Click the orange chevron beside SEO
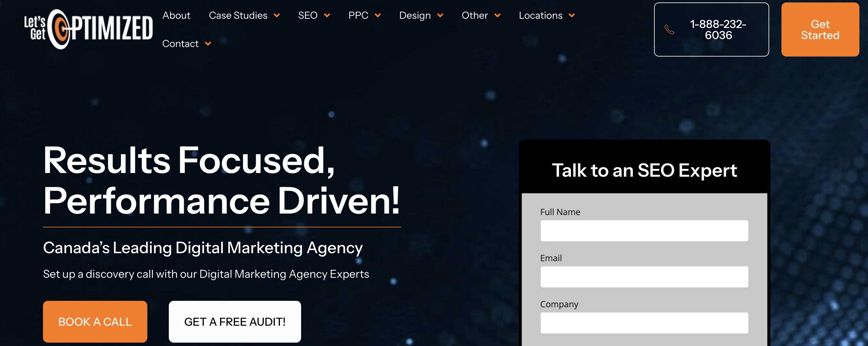 click(x=327, y=15)
